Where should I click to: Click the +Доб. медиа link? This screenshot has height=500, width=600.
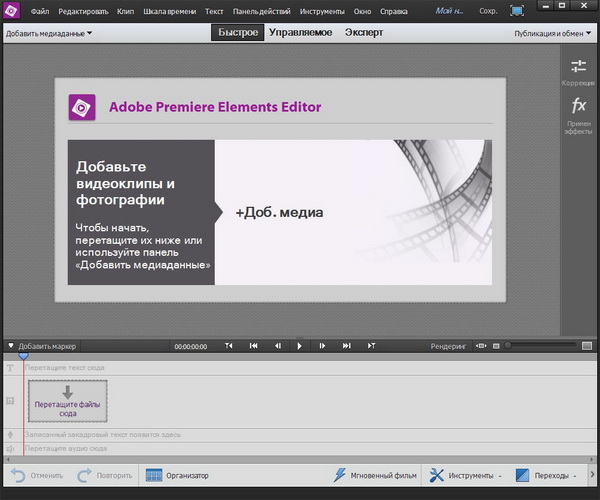coord(279,212)
